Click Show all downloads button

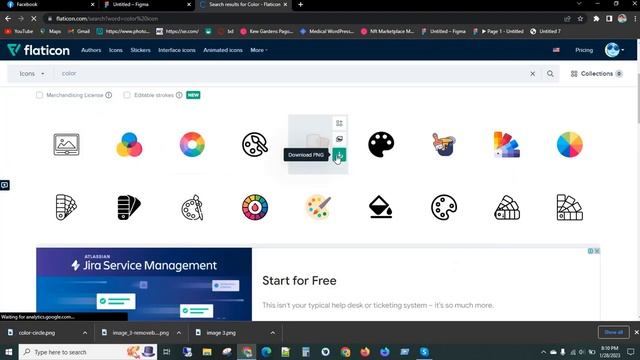pos(613,332)
